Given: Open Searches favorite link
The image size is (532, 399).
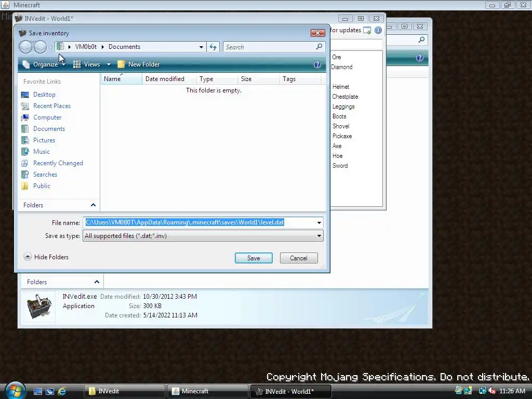Looking at the screenshot, I should pyautogui.click(x=45, y=175).
